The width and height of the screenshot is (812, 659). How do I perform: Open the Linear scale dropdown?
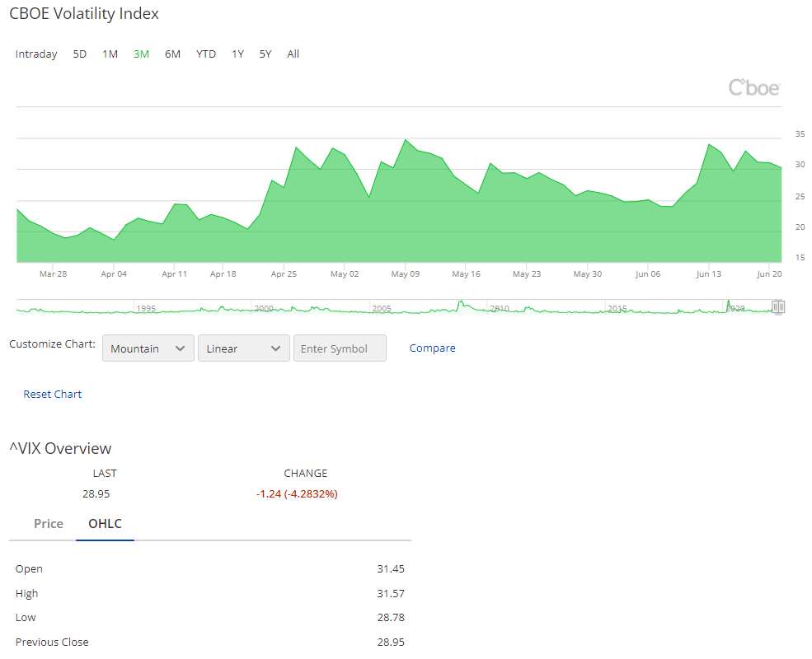tap(244, 348)
